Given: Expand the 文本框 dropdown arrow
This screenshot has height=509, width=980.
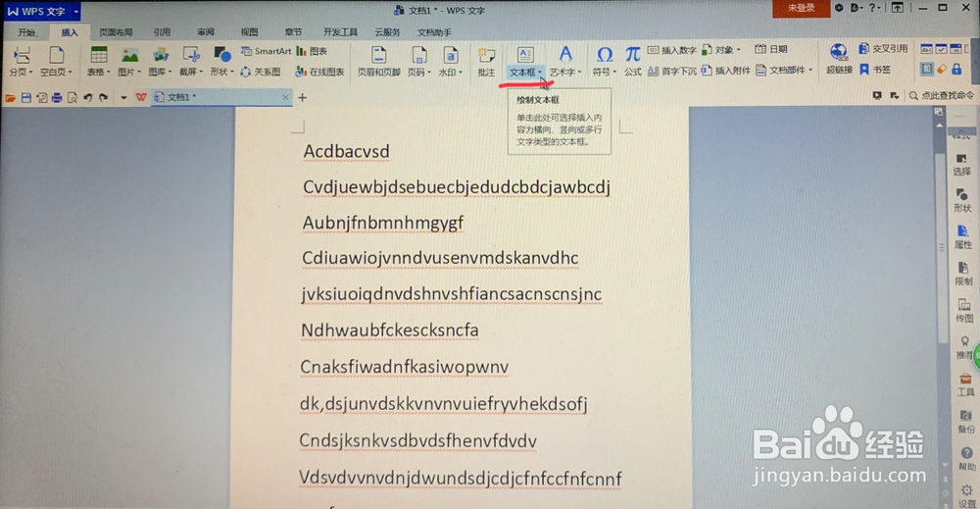Looking at the screenshot, I should tap(540, 73).
